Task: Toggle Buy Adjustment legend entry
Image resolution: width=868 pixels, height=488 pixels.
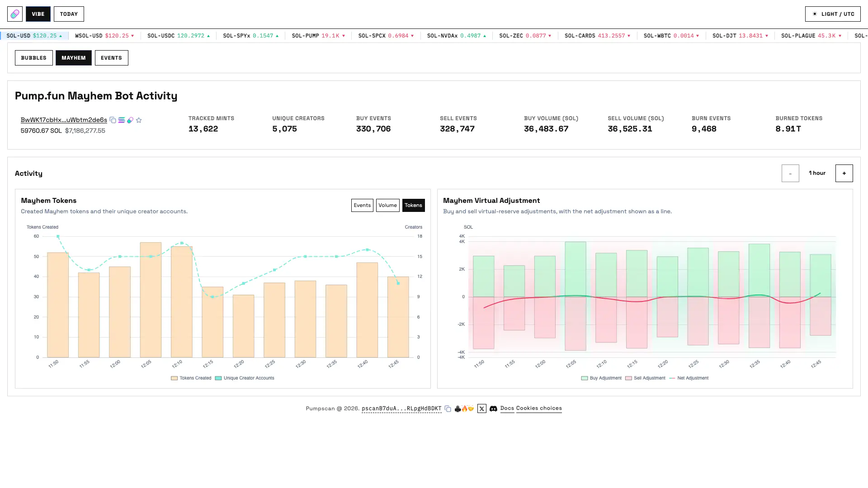Action: tap(601, 378)
